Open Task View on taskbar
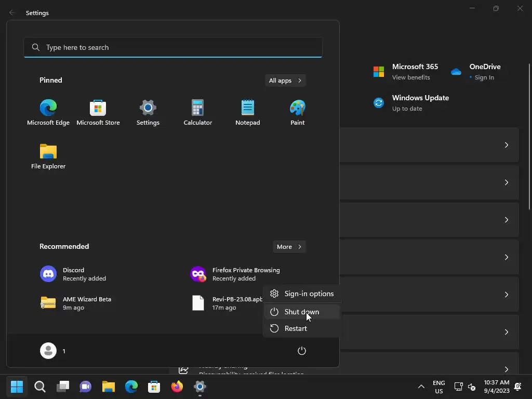Screen dimensions: 532x399 tap(63, 387)
